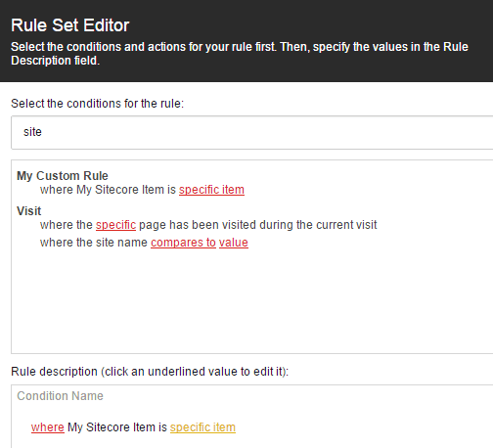Select the My Custom Rule group heading

click(63, 176)
